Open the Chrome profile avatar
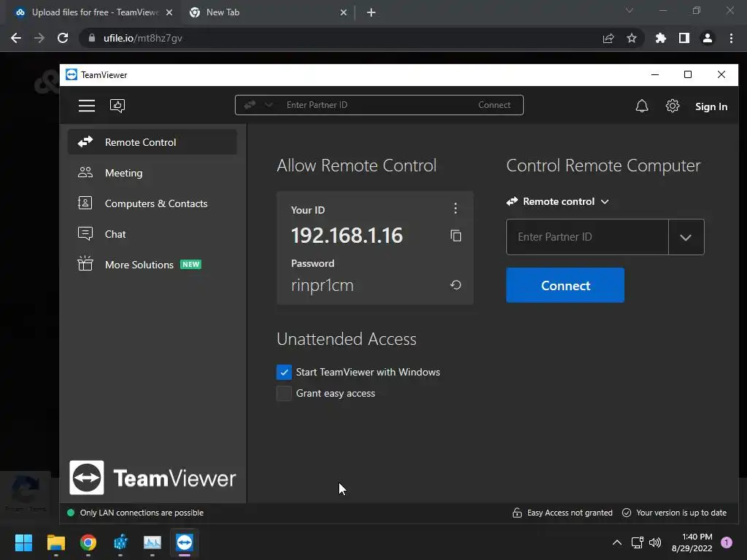Screen dimensions: 747x560 708,38
